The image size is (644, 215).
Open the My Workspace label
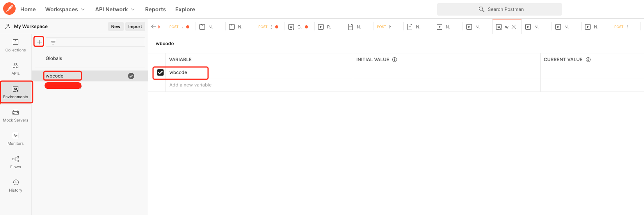(31, 26)
